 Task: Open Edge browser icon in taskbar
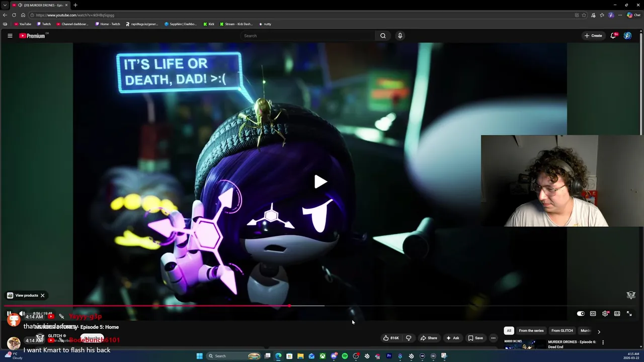(278, 356)
